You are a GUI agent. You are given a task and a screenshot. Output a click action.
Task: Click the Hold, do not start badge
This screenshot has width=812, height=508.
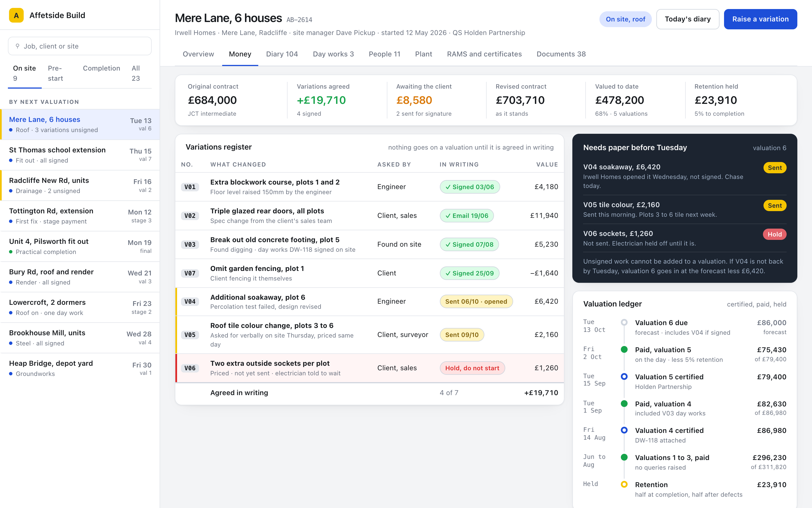click(x=472, y=368)
